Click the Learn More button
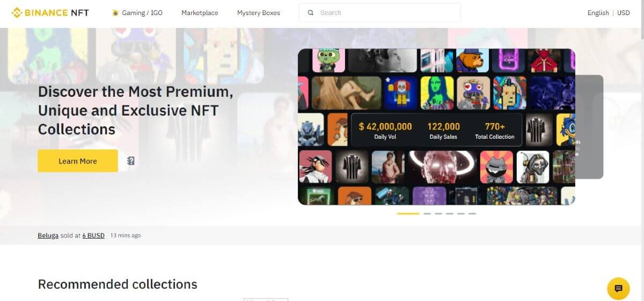This screenshot has height=301, width=644. (78, 161)
